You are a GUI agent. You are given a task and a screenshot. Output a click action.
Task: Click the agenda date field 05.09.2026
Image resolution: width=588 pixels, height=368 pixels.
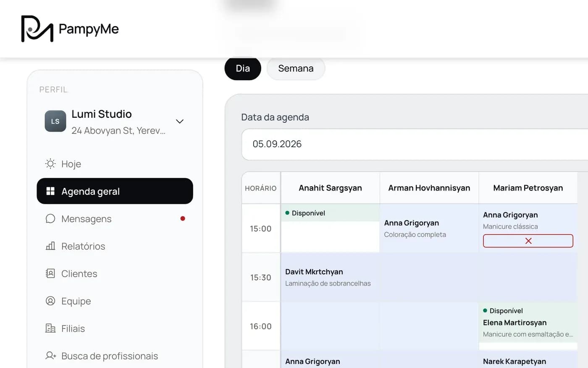415,144
